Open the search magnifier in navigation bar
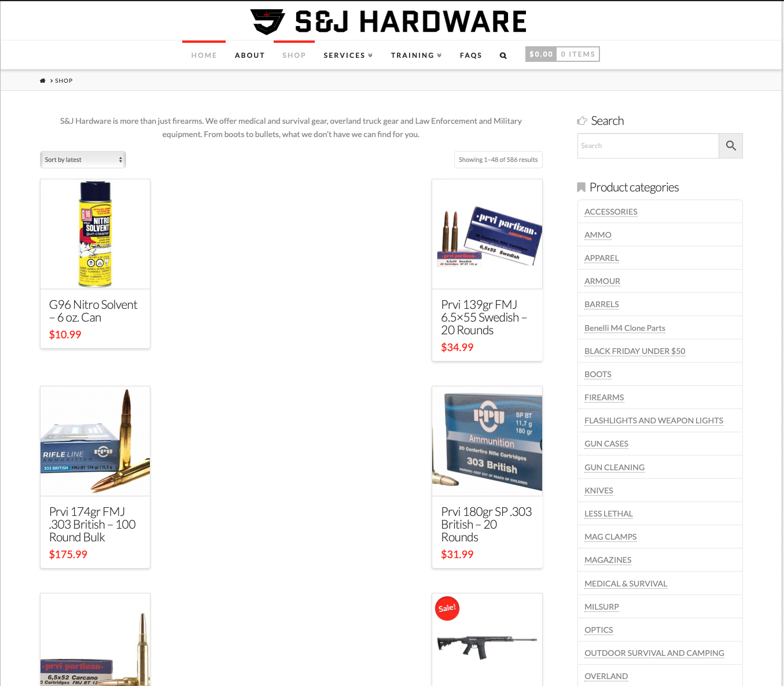Screen dimensions: 784x686 [503, 56]
